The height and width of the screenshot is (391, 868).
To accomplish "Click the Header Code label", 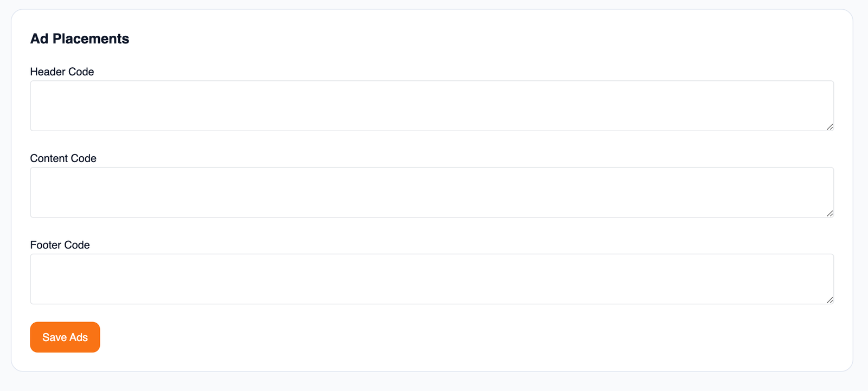I will [x=62, y=72].
